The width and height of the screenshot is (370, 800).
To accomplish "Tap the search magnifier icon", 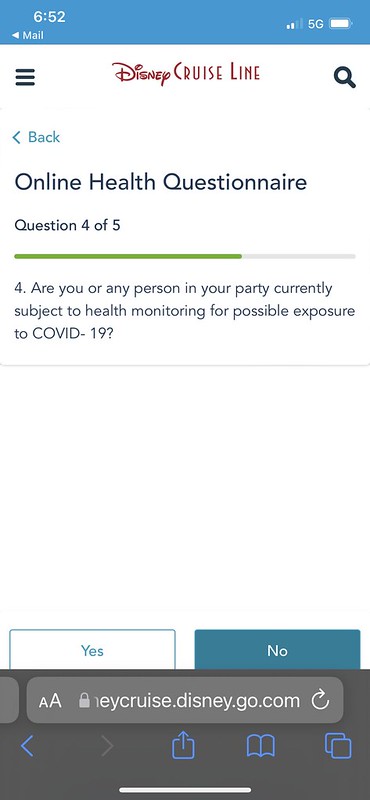I will click(x=344, y=77).
